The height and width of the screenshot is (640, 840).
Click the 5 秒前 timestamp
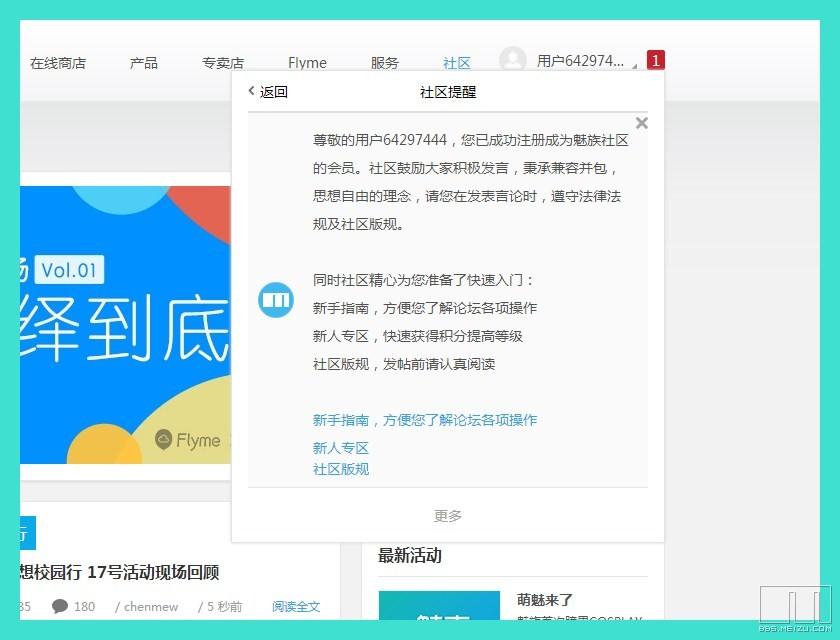coord(224,607)
